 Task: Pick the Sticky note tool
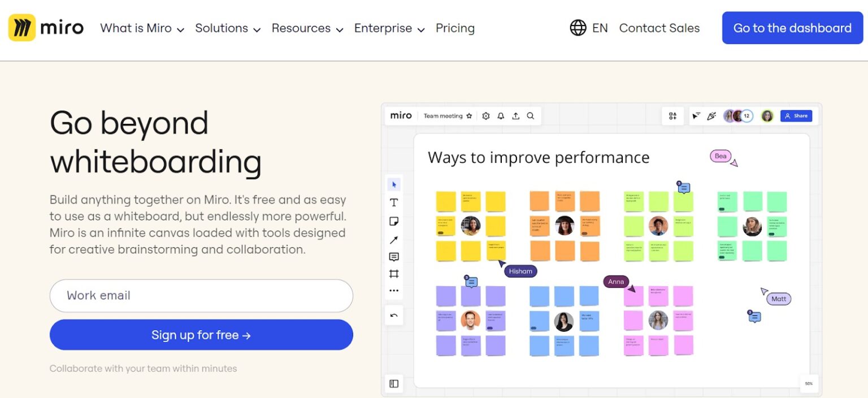[x=394, y=221]
